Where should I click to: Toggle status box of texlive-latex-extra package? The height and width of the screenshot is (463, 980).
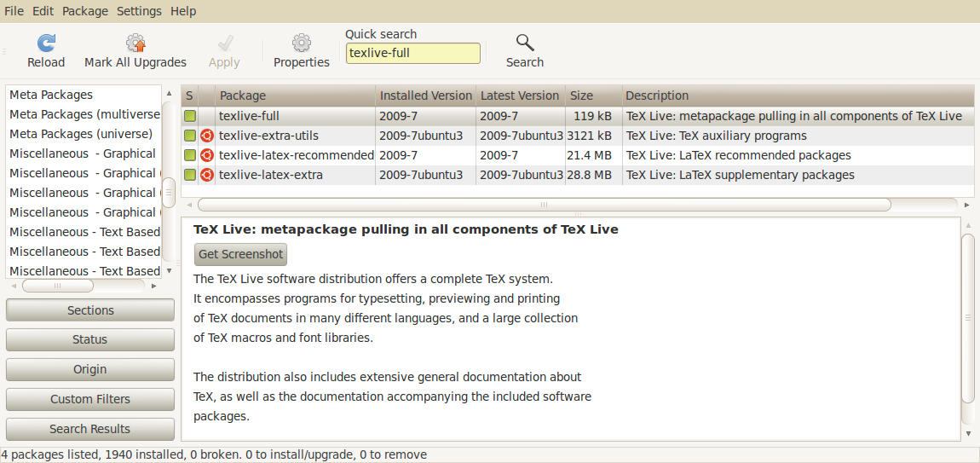pyautogui.click(x=190, y=175)
